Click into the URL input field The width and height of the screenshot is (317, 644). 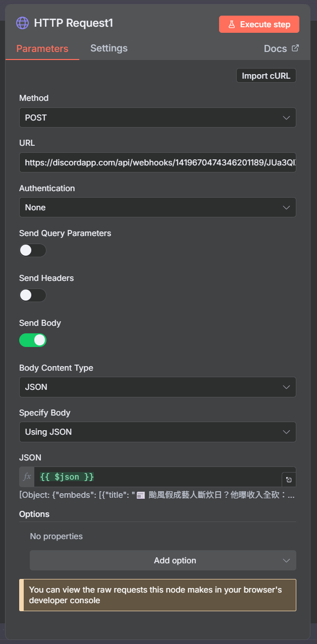click(157, 162)
